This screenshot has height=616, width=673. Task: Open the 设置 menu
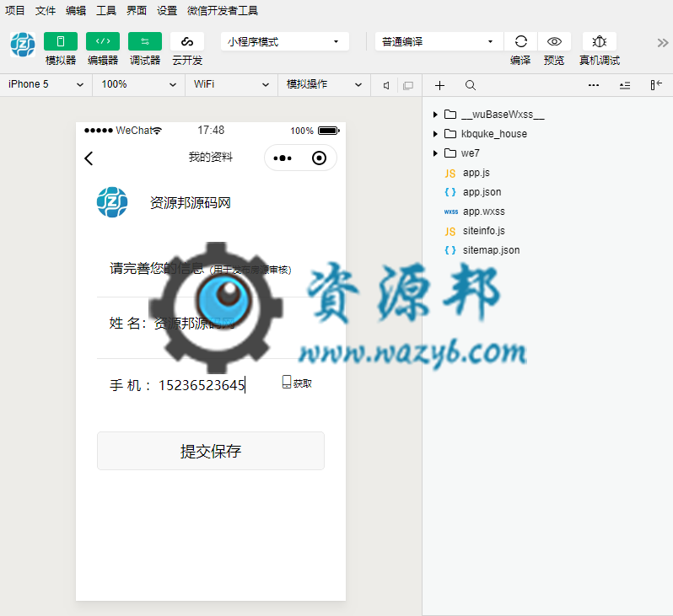[x=167, y=10]
